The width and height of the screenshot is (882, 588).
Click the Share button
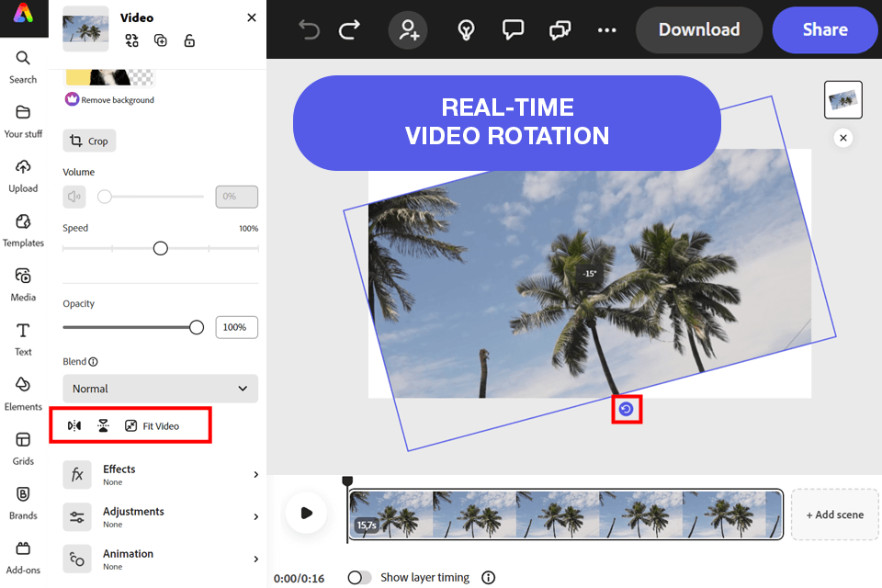[x=825, y=29]
